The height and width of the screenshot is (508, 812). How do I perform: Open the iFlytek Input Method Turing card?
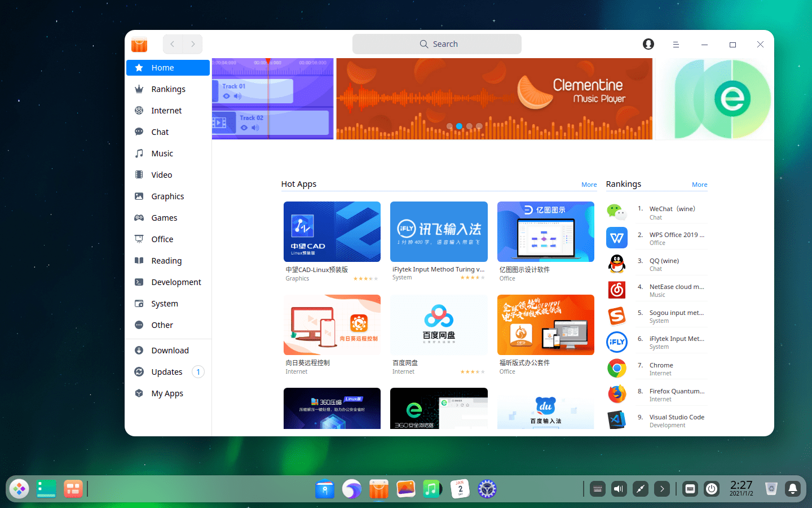439,241
